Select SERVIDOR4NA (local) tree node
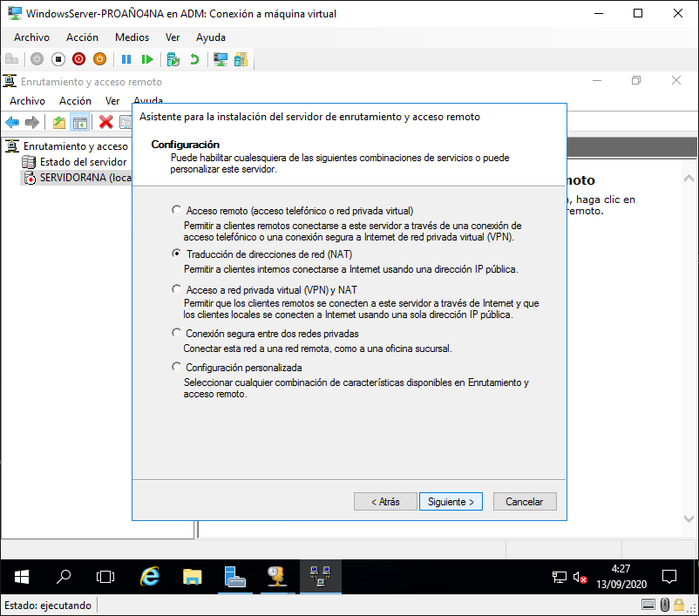Image resolution: width=699 pixels, height=616 pixels. pos(85,178)
